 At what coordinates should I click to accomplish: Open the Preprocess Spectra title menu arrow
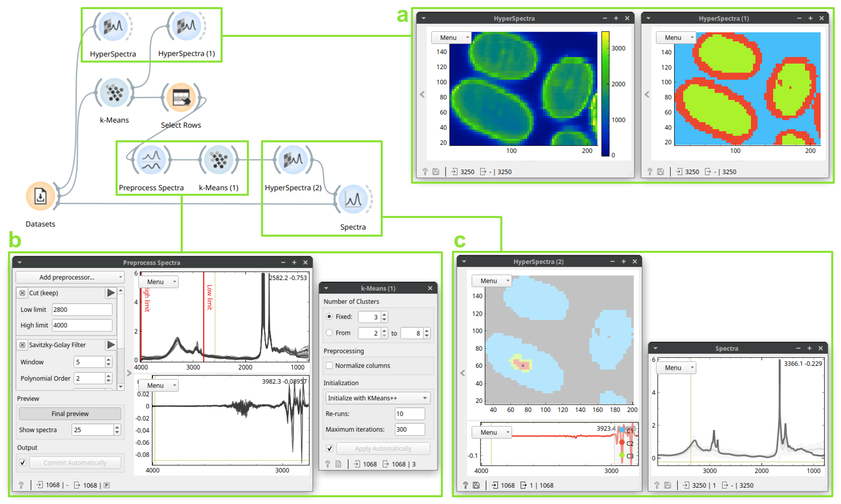click(20, 263)
